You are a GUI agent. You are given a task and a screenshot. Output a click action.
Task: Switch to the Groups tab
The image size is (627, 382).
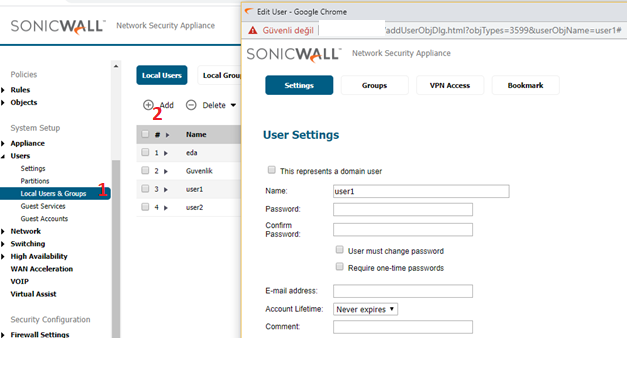coord(375,85)
